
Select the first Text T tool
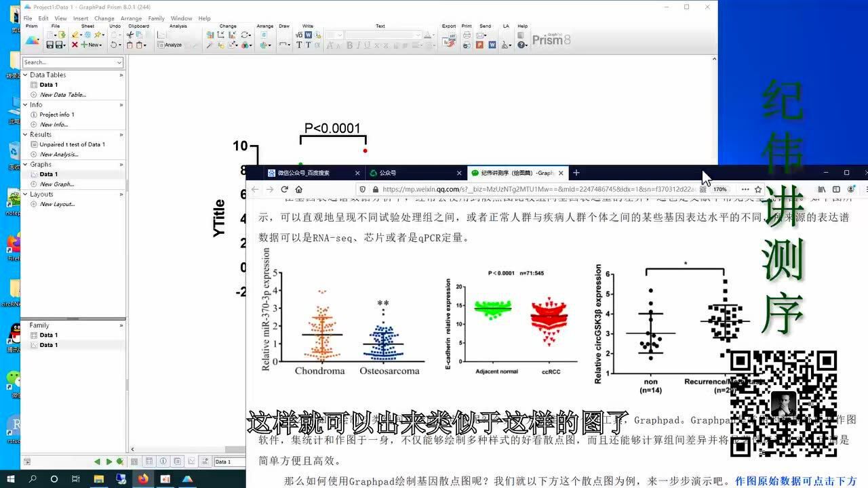[x=299, y=45]
